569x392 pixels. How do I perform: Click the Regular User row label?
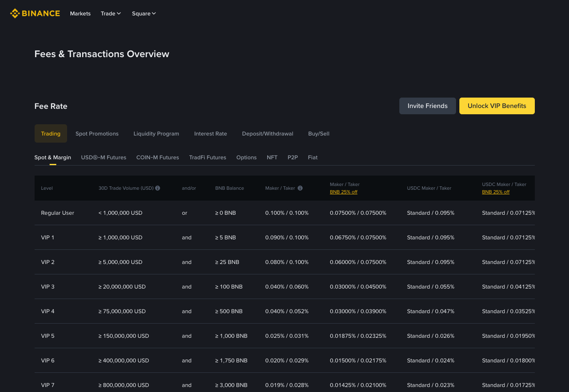pyautogui.click(x=58, y=213)
